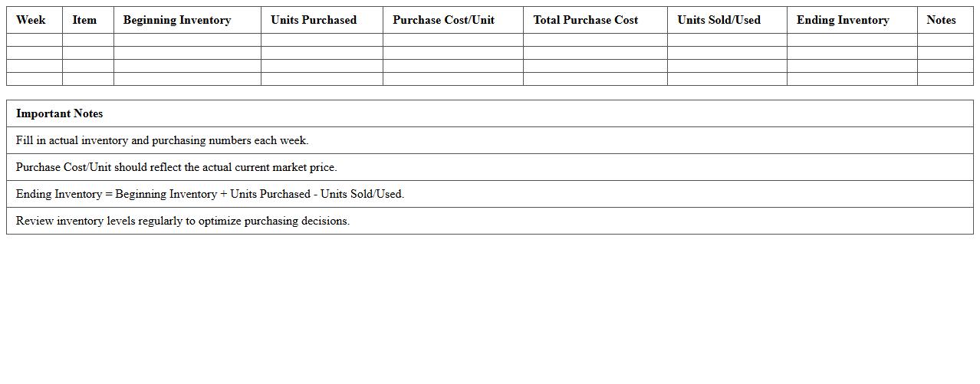Click the Notes column header
This screenshot has height=384, width=980.
coord(941,20)
